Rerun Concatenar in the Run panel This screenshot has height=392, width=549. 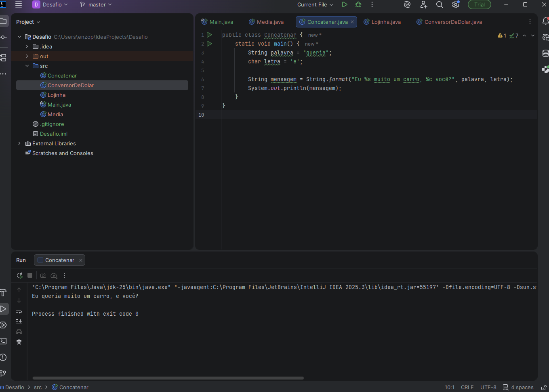(19, 275)
